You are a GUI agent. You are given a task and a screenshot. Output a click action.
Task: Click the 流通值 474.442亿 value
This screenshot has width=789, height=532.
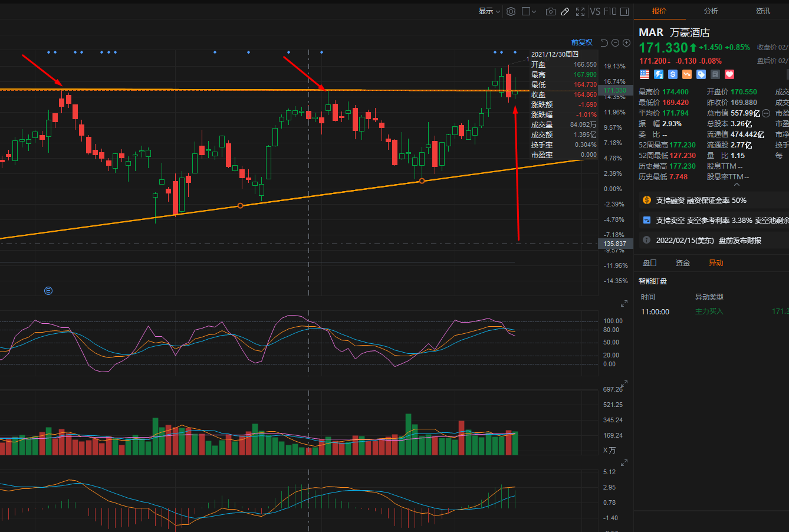748,134
